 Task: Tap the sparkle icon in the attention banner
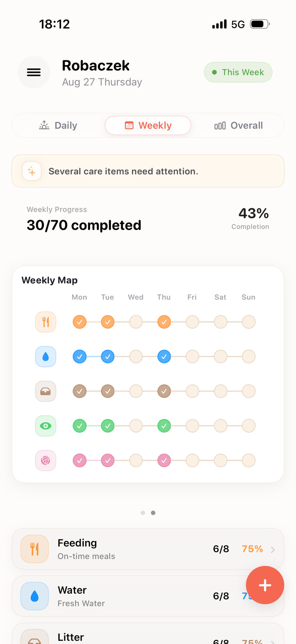(x=32, y=171)
